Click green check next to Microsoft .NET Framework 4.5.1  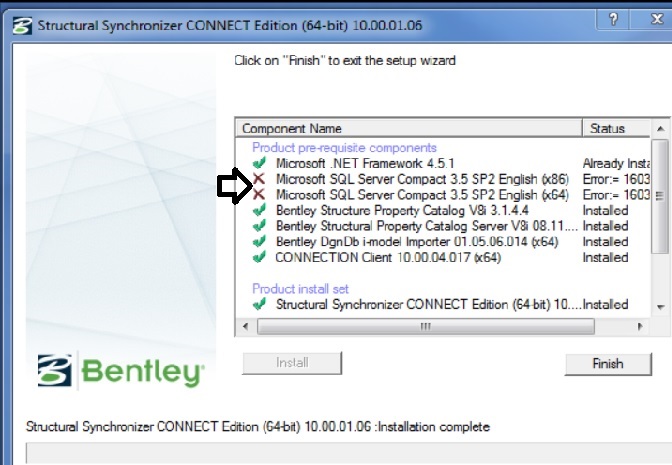coord(259,163)
